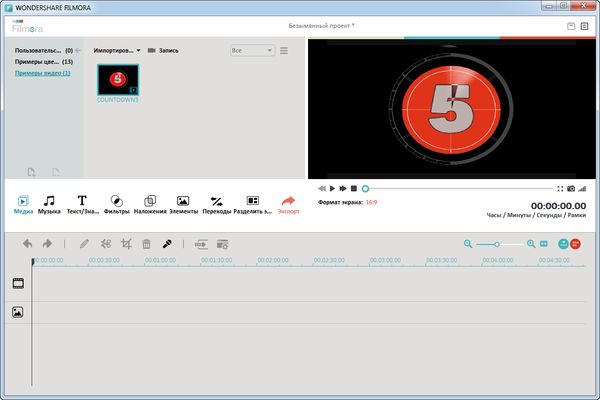Open the Музыка music tab
The image size is (600, 400).
49,204
